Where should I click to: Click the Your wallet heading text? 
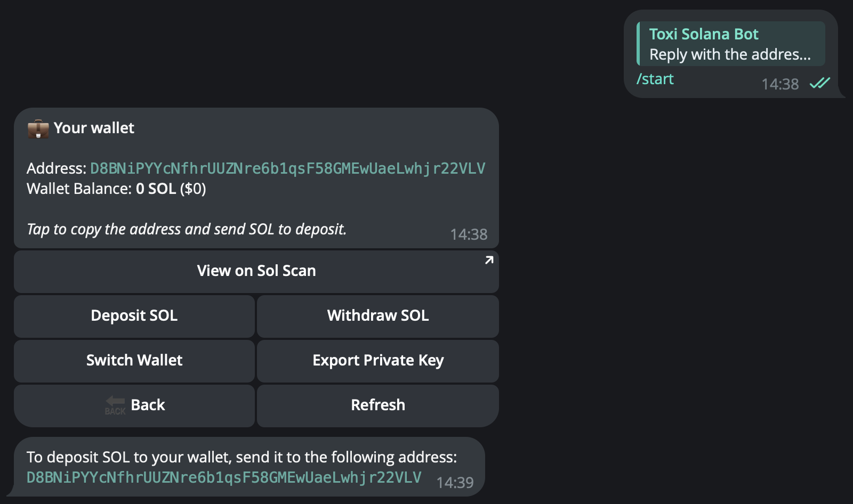click(x=94, y=128)
